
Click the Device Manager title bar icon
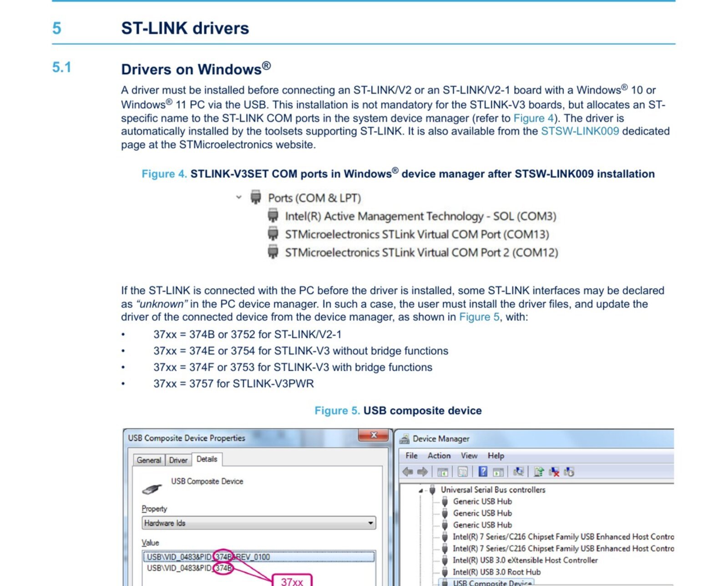[x=404, y=439]
